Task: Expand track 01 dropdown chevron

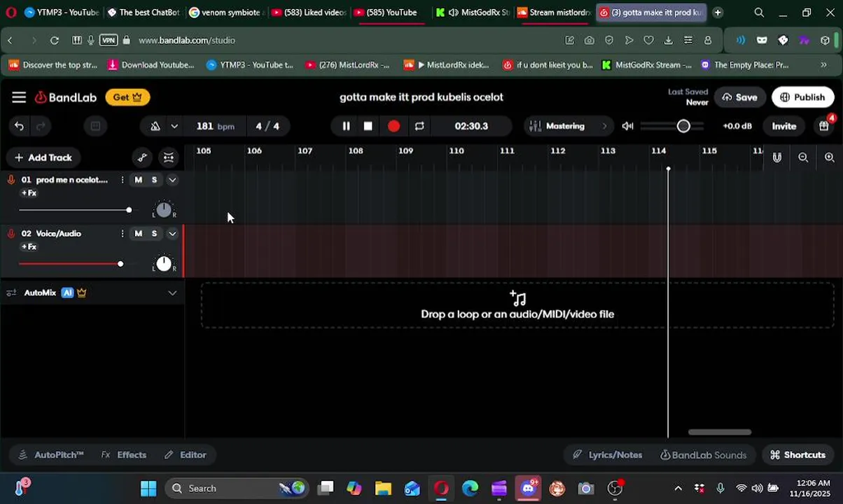Action: pos(172,180)
